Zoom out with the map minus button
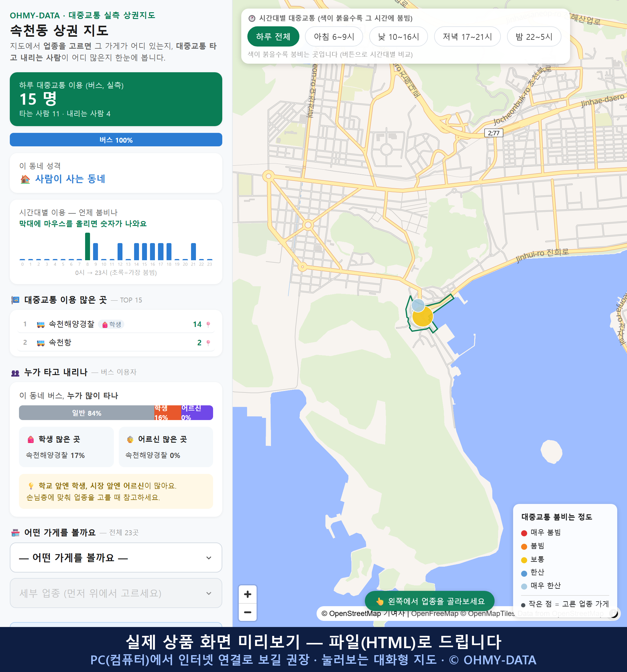This screenshot has height=672, width=627. [x=247, y=612]
